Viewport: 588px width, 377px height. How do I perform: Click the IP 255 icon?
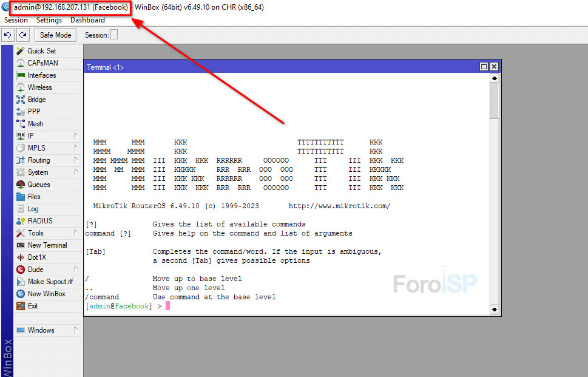point(21,136)
